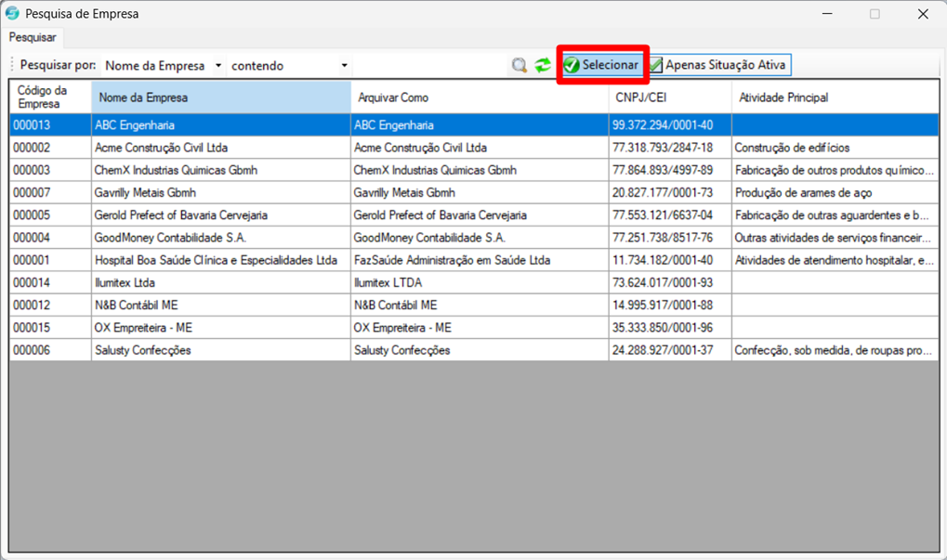
Task: Click the green refresh arrows icon
Action: pyautogui.click(x=543, y=65)
